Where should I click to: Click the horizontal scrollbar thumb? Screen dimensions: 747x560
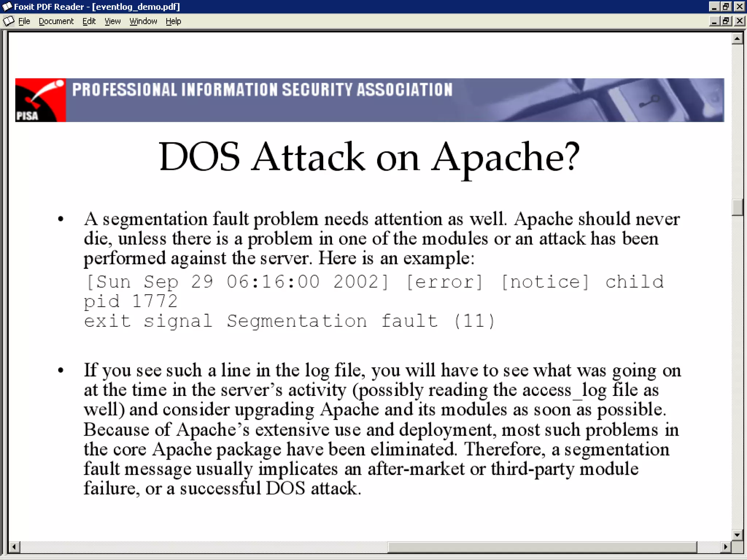(x=542, y=547)
